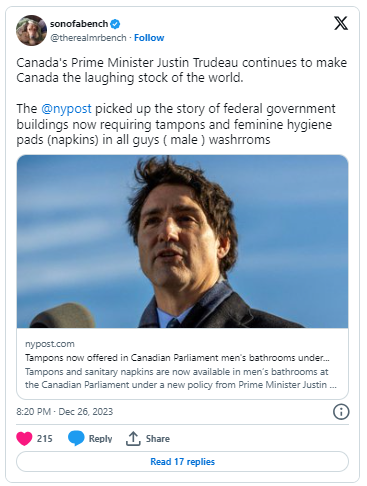367x486 pixels.
Task: Click the share arrow icon
Action: pyautogui.click(x=133, y=438)
